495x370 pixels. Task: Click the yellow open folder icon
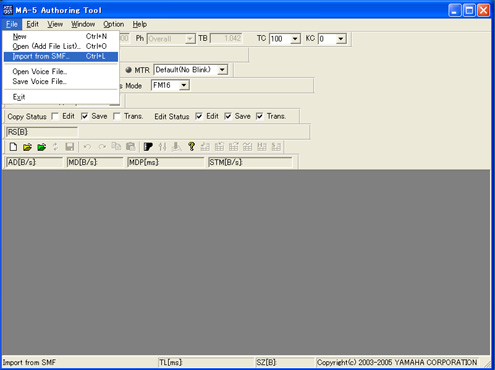click(x=27, y=147)
